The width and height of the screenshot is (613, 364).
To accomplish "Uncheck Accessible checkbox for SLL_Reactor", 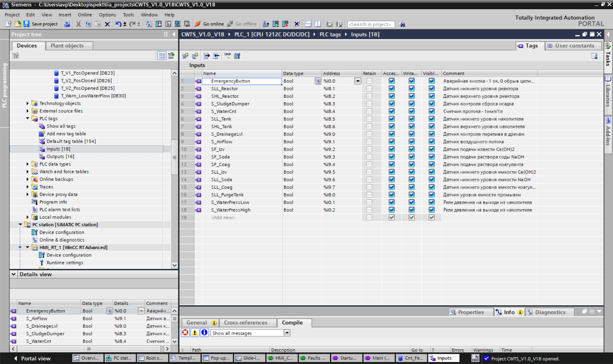I will pos(392,88).
